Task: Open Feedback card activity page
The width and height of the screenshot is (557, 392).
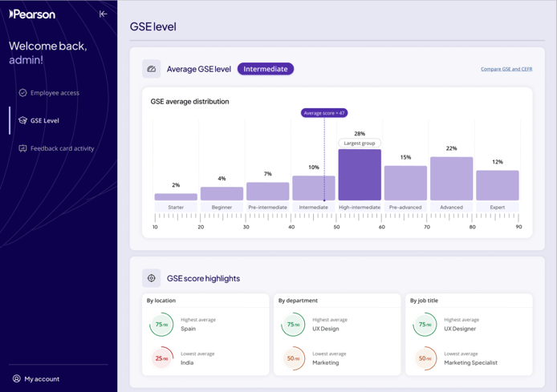Action: click(x=56, y=148)
